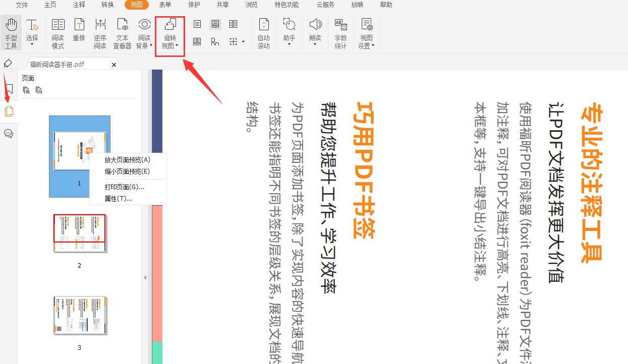Viewport: 628px width, 364px height.
Task: Choose 打印页面(G)... from context menu
Action: [x=124, y=187]
